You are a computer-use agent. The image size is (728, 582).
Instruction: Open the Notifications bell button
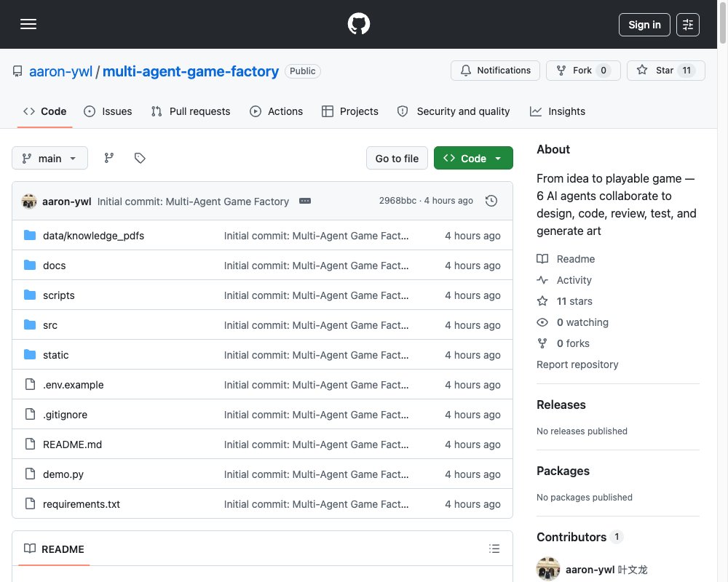(x=495, y=71)
